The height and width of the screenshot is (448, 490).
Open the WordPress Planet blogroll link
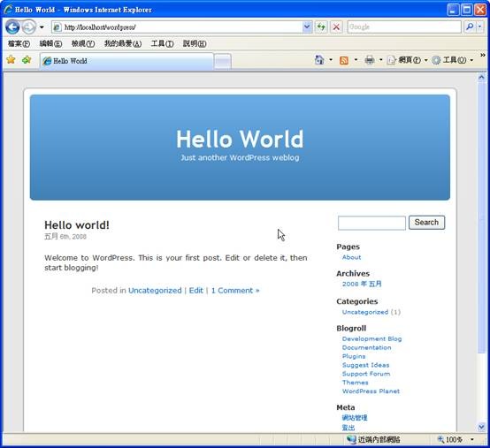371,391
